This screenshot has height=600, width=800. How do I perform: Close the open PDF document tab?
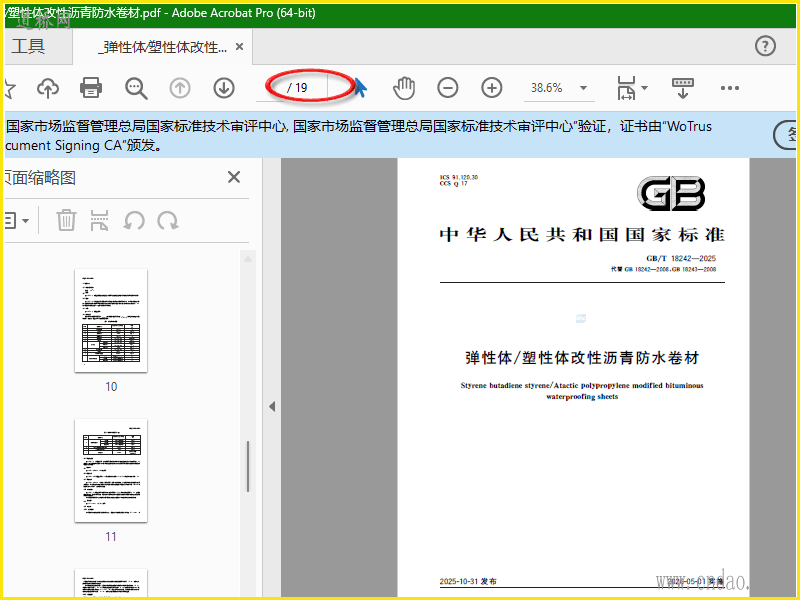239,47
